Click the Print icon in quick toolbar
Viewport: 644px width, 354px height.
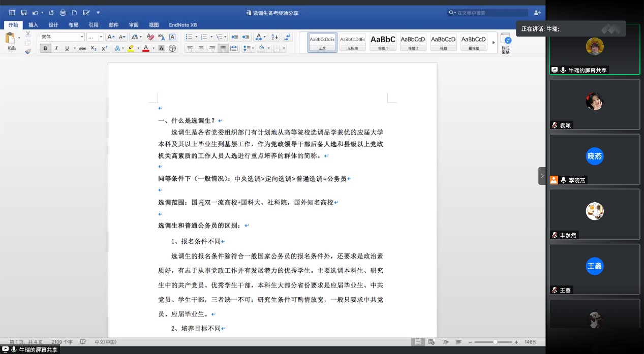coord(63,13)
